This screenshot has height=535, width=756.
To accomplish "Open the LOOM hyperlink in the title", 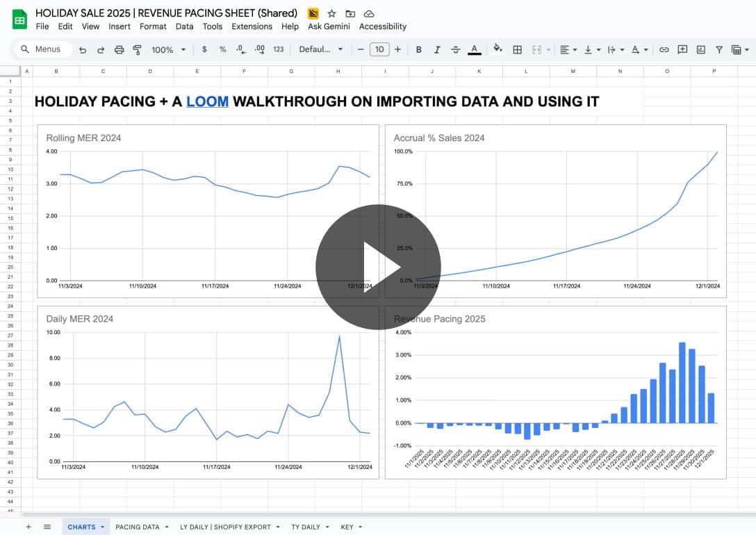I will 207,101.
